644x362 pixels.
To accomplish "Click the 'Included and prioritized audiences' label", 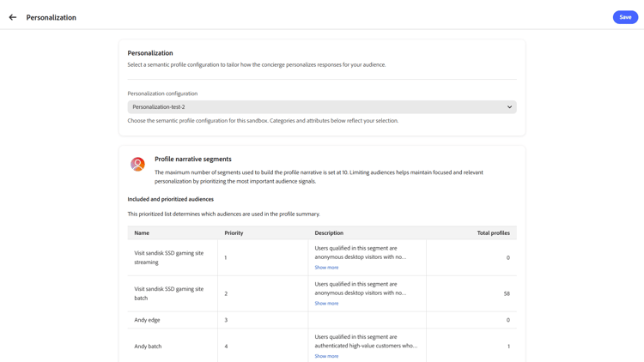I will coord(171,199).
